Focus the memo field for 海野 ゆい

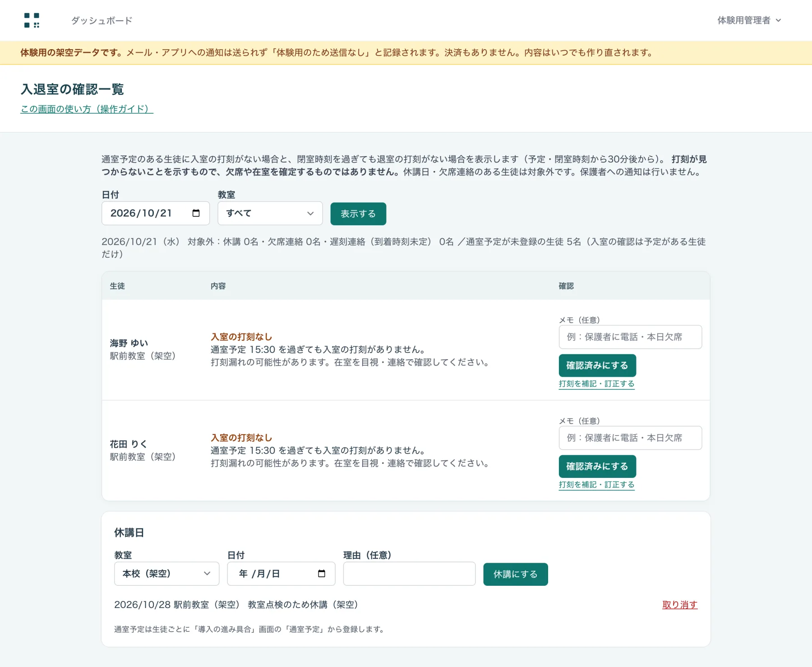click(630, 337)
